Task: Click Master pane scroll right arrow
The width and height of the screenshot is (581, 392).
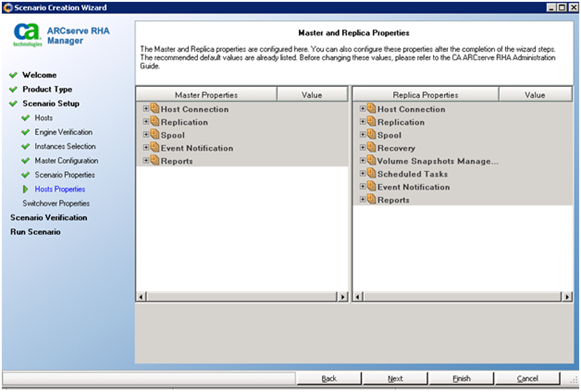Action: point(342,297)
